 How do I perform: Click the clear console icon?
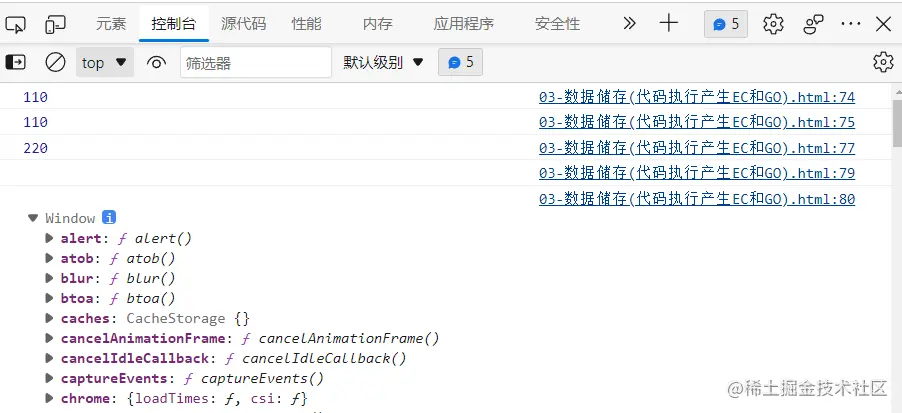56,62
